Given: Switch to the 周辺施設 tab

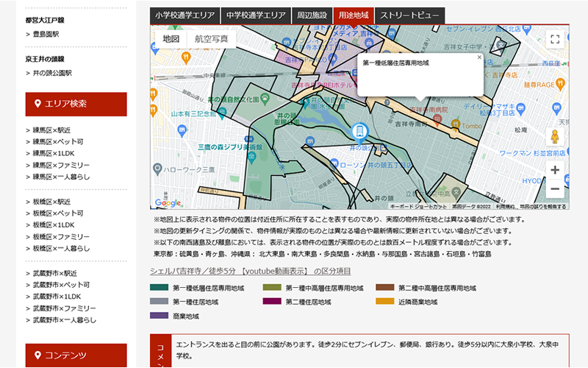Looking at the screenshot, I should point(312,15).
